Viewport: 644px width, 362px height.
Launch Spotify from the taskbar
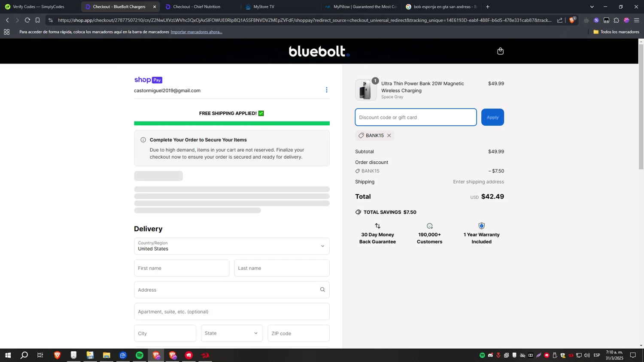point(140,355)
